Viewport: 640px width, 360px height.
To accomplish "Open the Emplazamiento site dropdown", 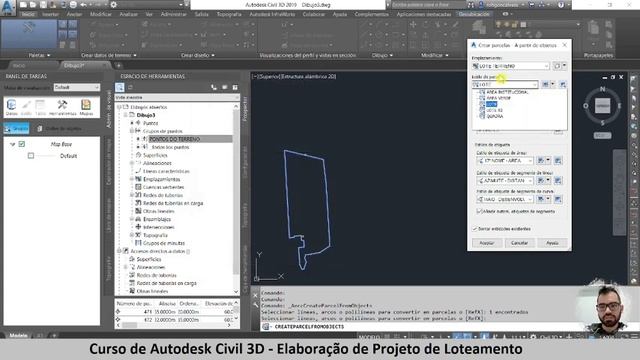I will 511,66.
